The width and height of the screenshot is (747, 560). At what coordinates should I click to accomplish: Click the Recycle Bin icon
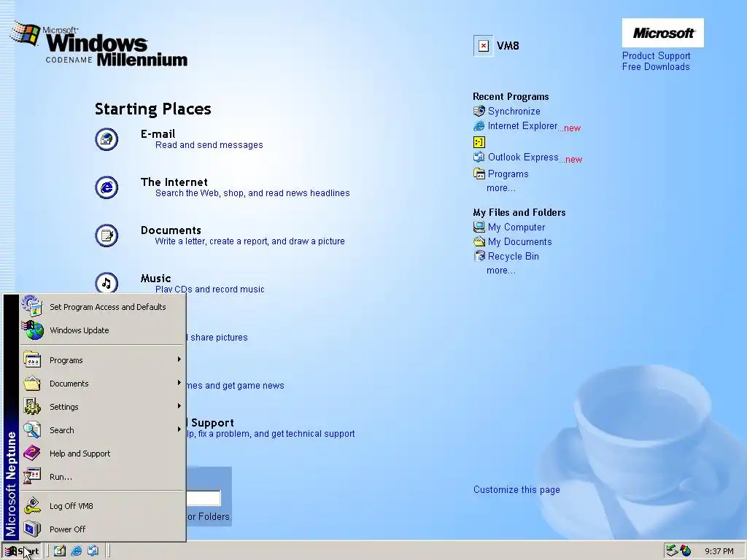point(479,256)
